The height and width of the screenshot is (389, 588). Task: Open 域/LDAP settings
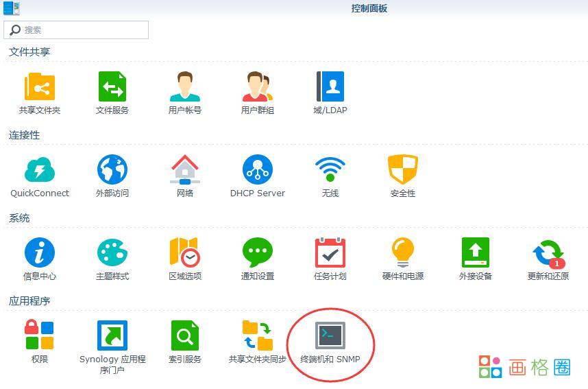pos(330,86)
